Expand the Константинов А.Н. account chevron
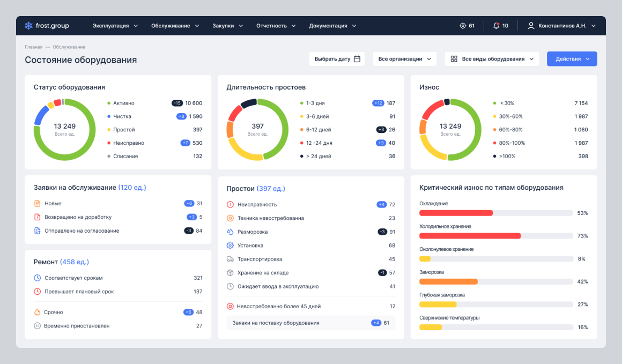The height and width of the screenshot is (364, 622). coord(594,26)
